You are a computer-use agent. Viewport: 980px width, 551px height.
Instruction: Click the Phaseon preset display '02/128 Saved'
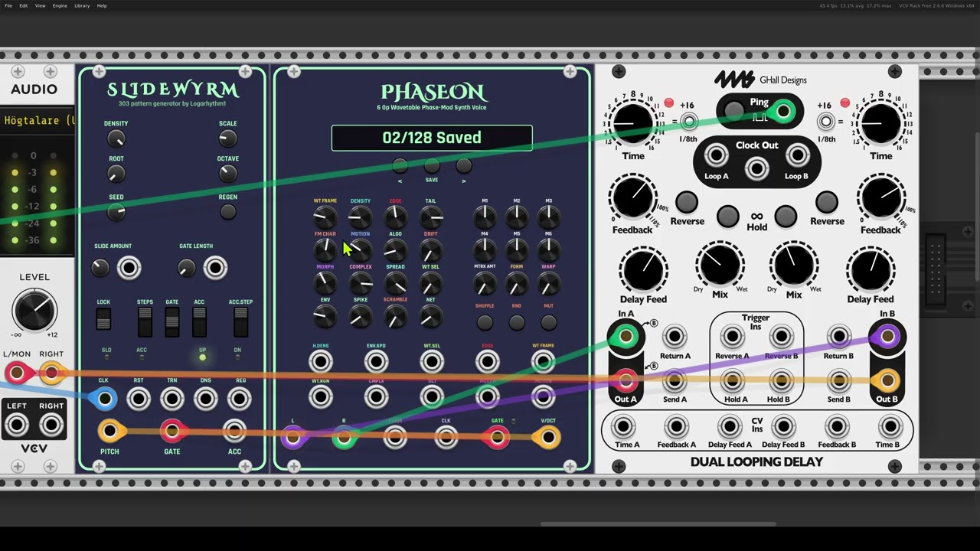click(x=432, y=138)
